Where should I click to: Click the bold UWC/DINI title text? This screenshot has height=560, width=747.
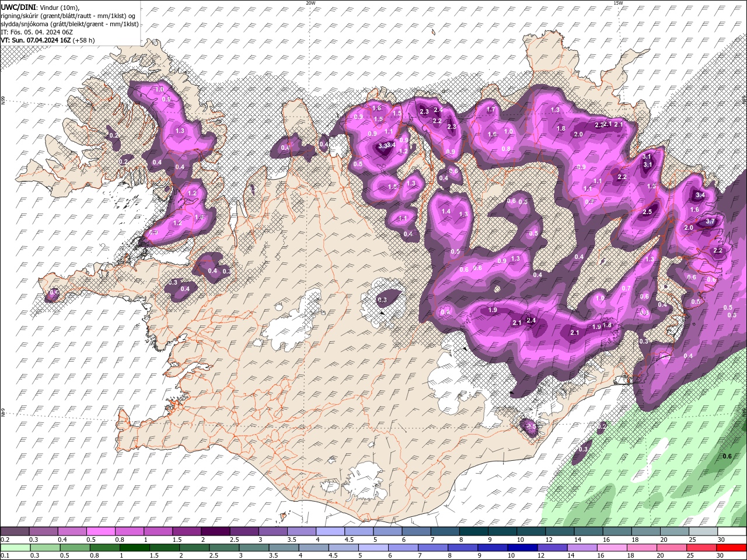pyautogui.click(x=18, y=7)
